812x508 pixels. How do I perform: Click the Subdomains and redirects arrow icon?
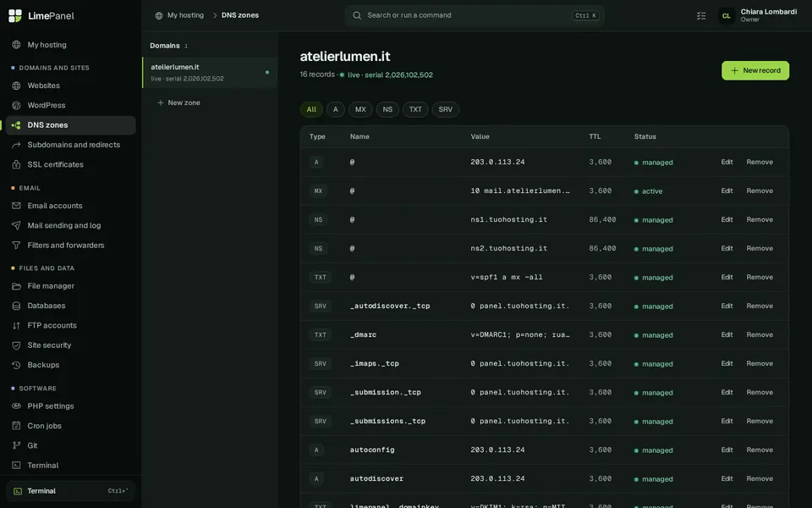[17, 145]
